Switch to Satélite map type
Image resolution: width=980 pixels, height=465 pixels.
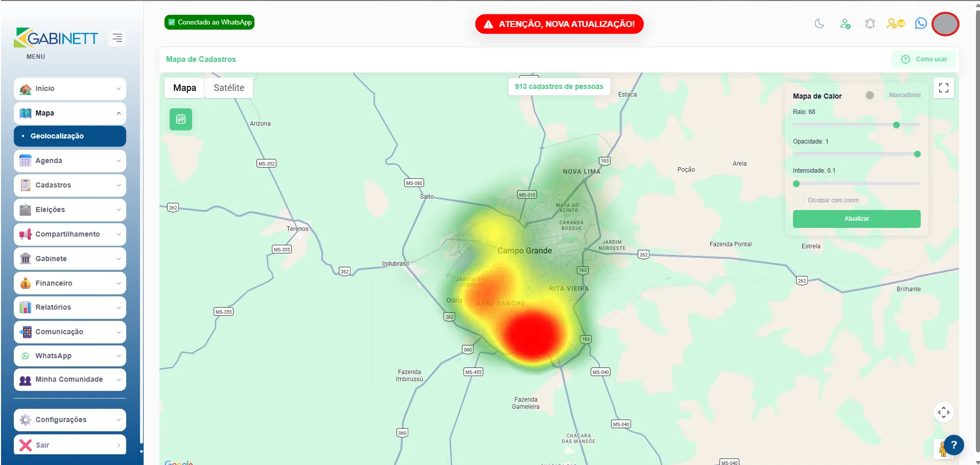tap(229, 88)
